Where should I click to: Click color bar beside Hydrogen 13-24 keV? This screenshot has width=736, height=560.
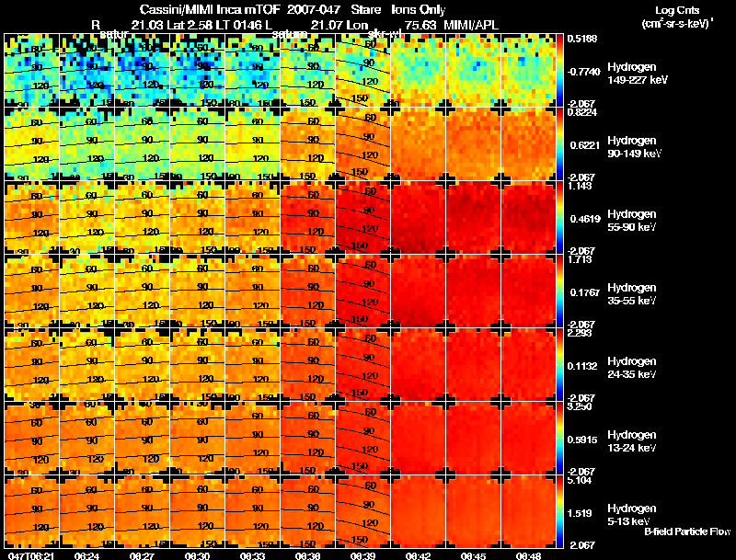point(559,439)
